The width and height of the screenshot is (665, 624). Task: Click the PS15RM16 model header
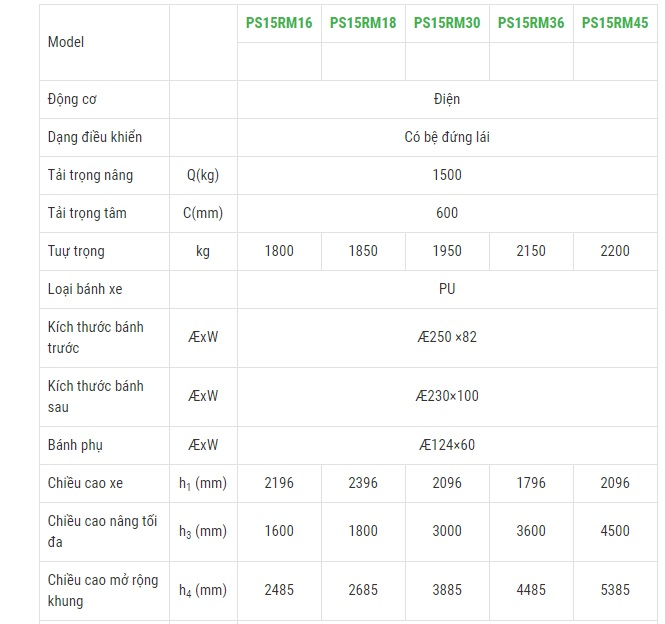pyautogui.click(x=279, y=23)
